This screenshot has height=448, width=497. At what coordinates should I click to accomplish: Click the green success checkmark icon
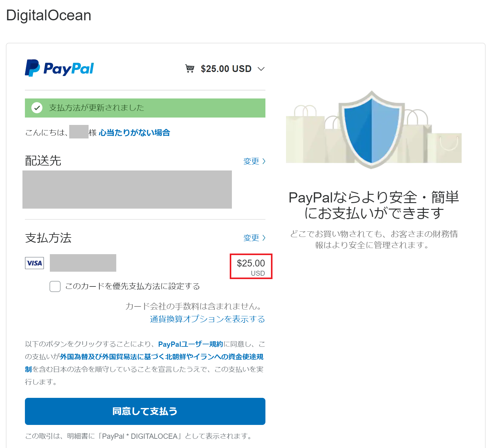pyautogui.click(x=37, y=108)
